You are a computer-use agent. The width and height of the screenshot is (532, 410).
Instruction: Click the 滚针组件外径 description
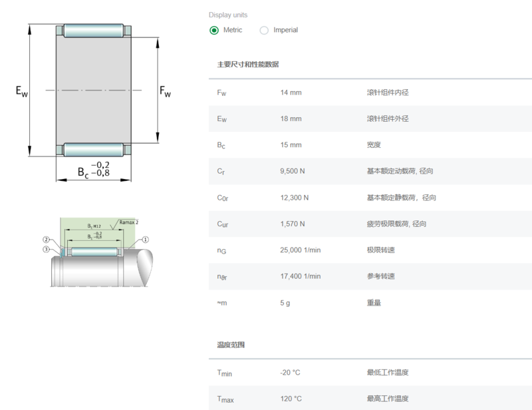point(388,118)
